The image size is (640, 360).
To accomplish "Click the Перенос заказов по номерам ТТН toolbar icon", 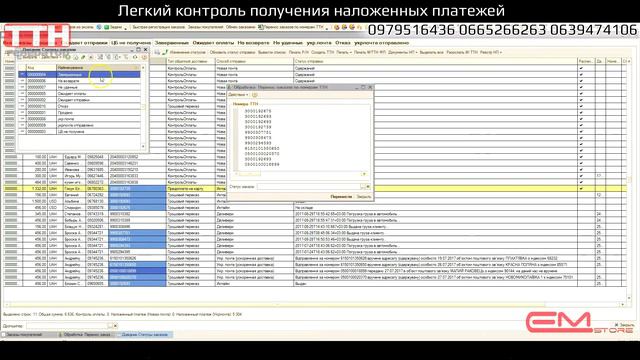I will 260,27.
